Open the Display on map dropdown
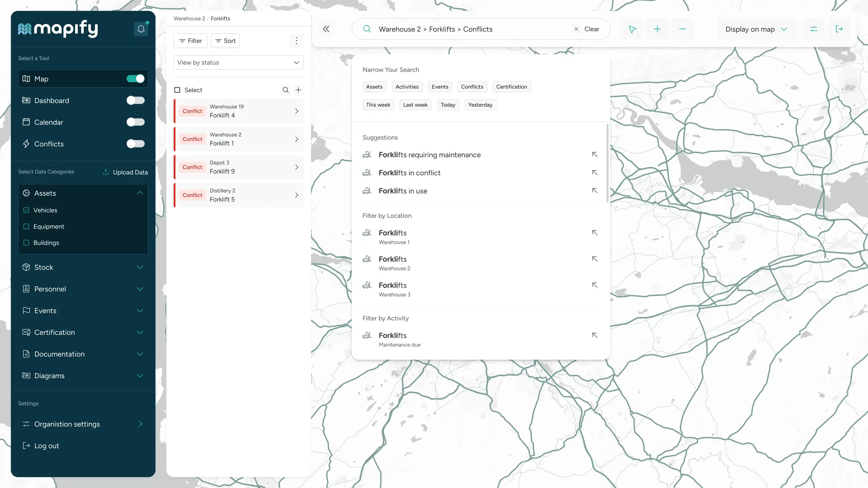This screenshot has width=868, height=488. pos(756,29)
